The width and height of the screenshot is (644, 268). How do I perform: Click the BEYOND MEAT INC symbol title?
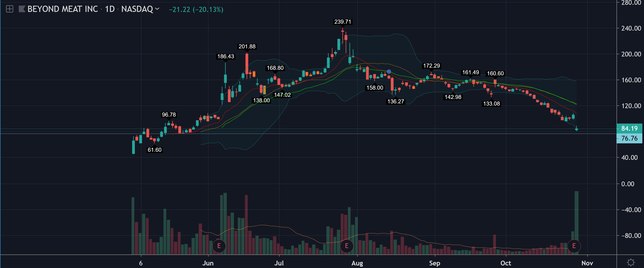tap(63, 9)
